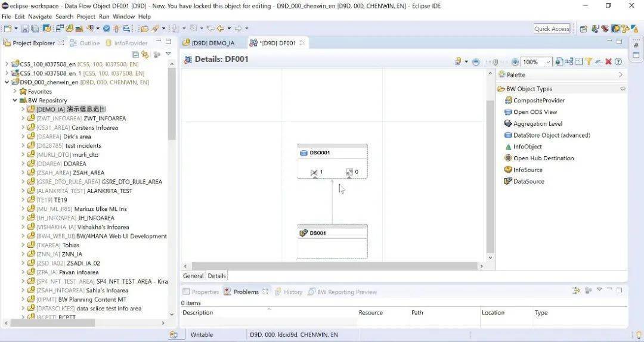Click the DTP icon showing 0 on DSO001
This screenshot has width=644, height=342.
tap(349, 172)
